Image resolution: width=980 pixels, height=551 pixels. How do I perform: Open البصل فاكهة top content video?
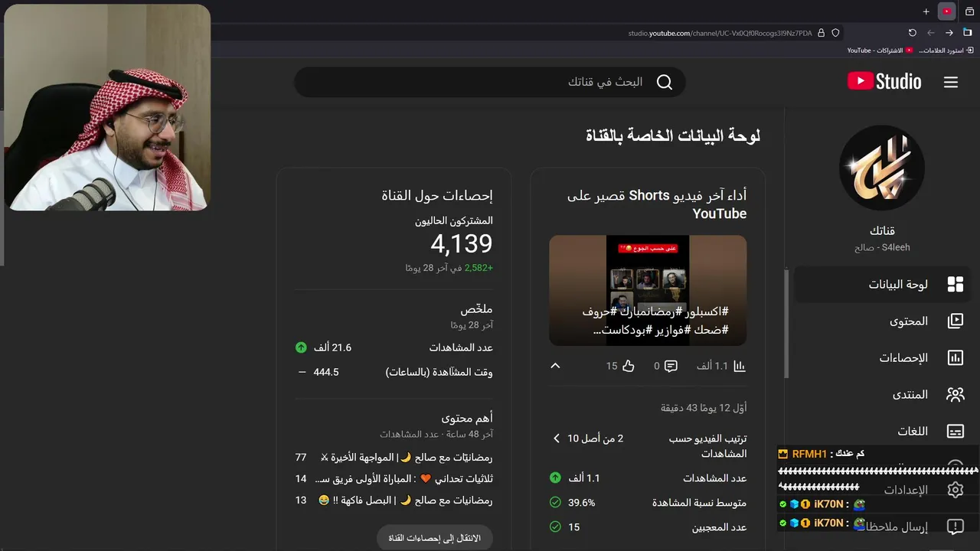tap(406, 500)
